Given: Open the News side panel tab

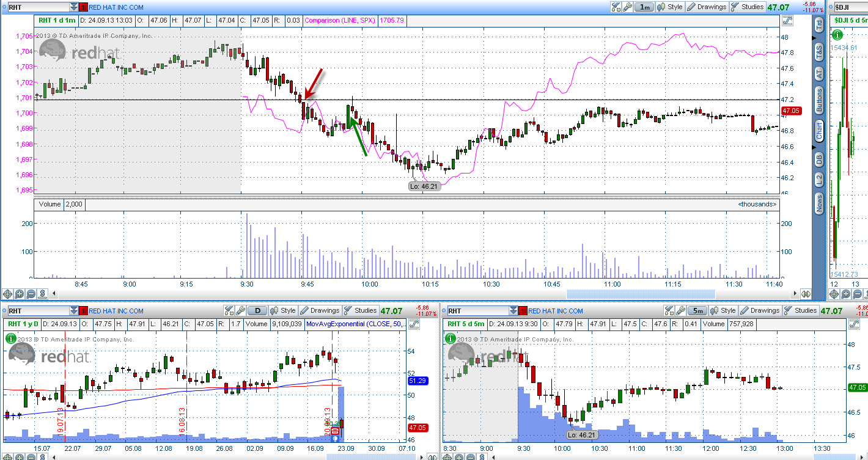Looking at the screenshot, I should tap(819, 202).
